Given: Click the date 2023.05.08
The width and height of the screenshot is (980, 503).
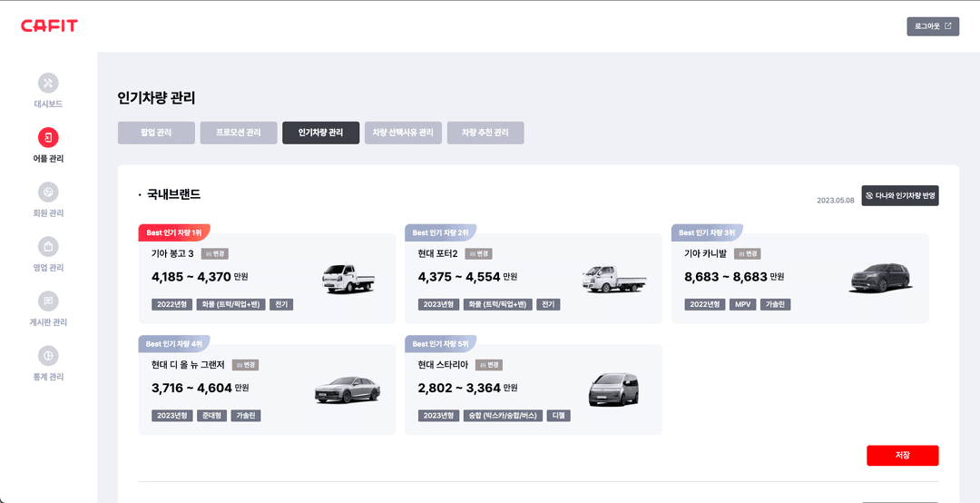Looking at the screenshot, I should tap(836, 201).
